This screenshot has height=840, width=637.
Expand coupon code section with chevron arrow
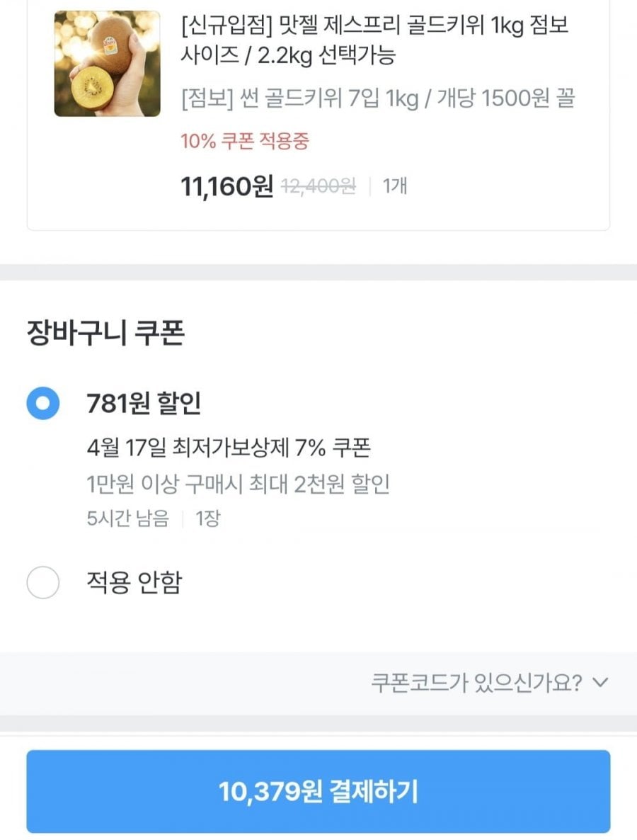(x=600, y=683)
